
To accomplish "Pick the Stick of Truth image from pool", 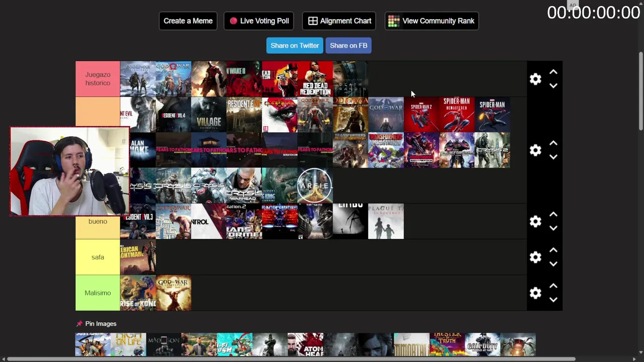I will (447, 344).
